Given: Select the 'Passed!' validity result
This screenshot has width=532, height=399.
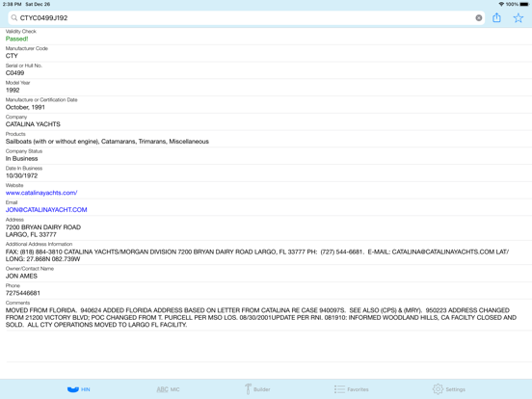Looking at the screenshot, I should click(16, 39).
